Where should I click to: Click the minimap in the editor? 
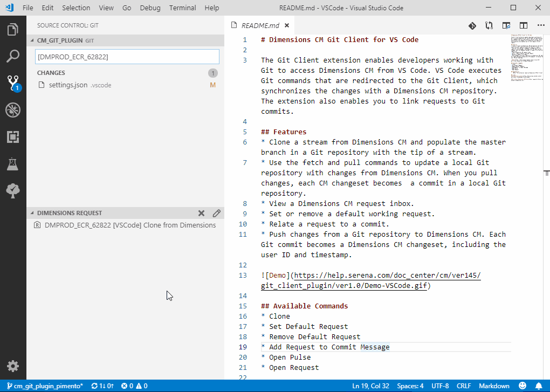[527, 58]
